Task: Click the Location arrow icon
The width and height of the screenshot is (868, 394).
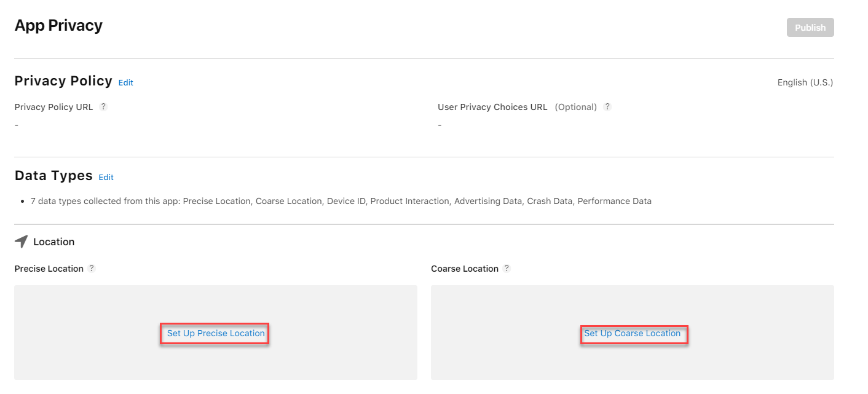Action: 22,242
